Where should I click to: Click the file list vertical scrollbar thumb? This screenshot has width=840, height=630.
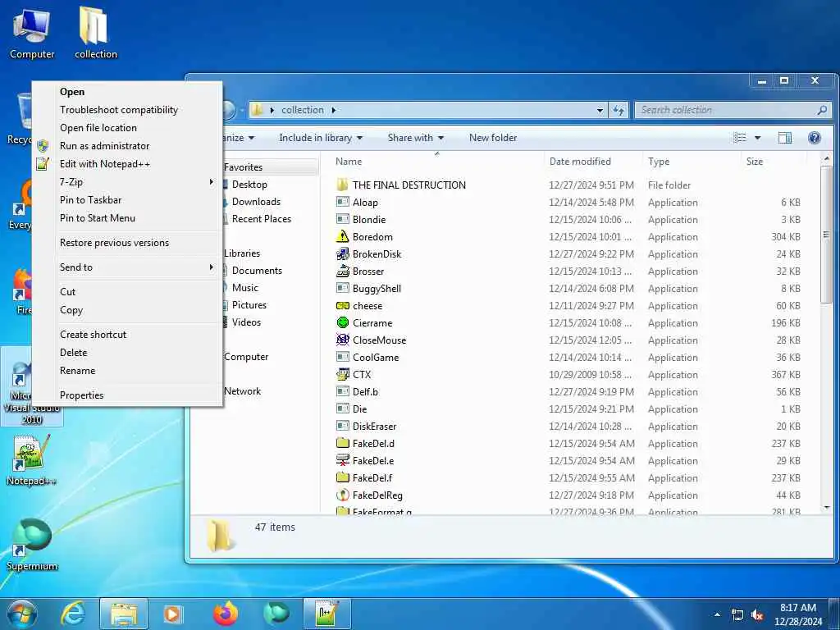pos(827,235)
